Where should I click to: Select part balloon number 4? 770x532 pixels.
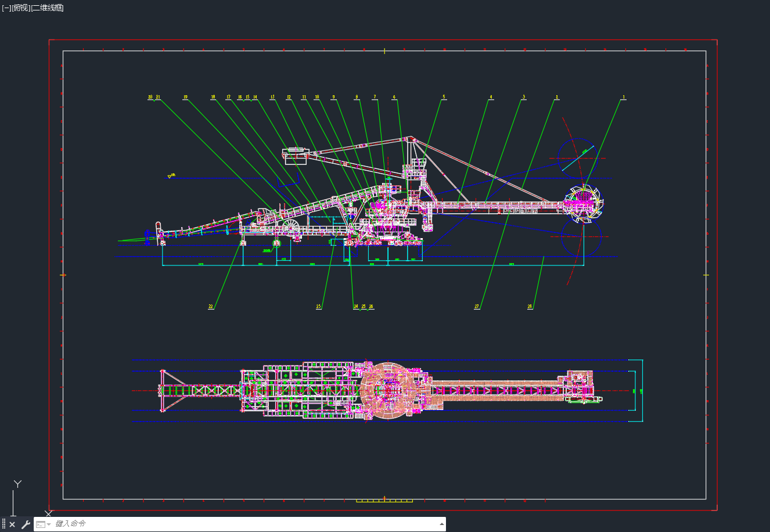coord(491,98)
